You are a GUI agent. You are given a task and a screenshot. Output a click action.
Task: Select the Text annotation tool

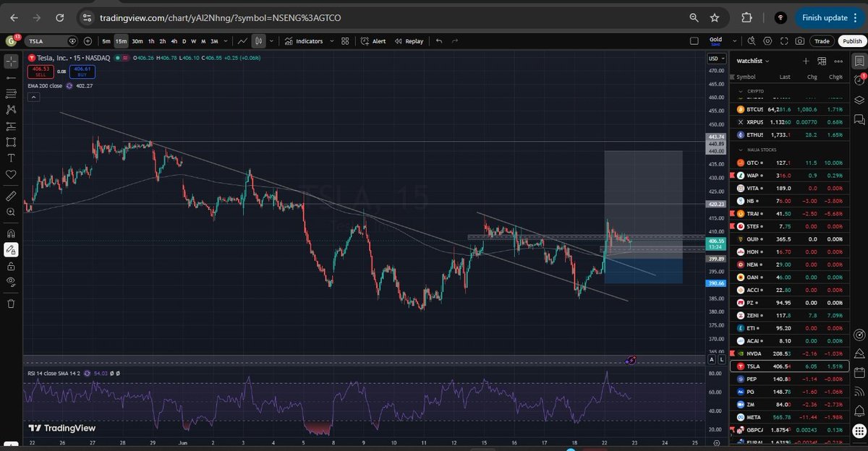tap(11, 158)
